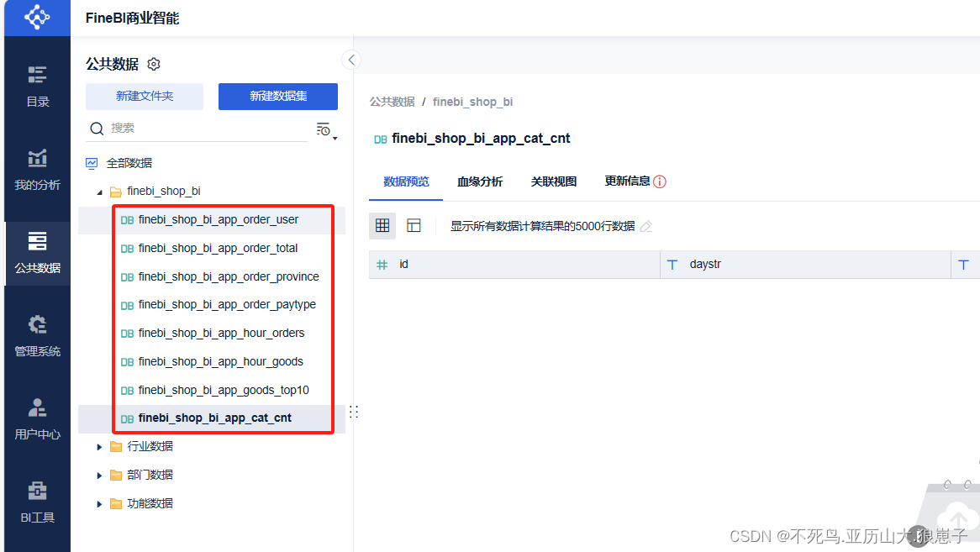Click the 新建文件夹 button
Viewport: 980px width, 552px height.
[x=145, y=96]
